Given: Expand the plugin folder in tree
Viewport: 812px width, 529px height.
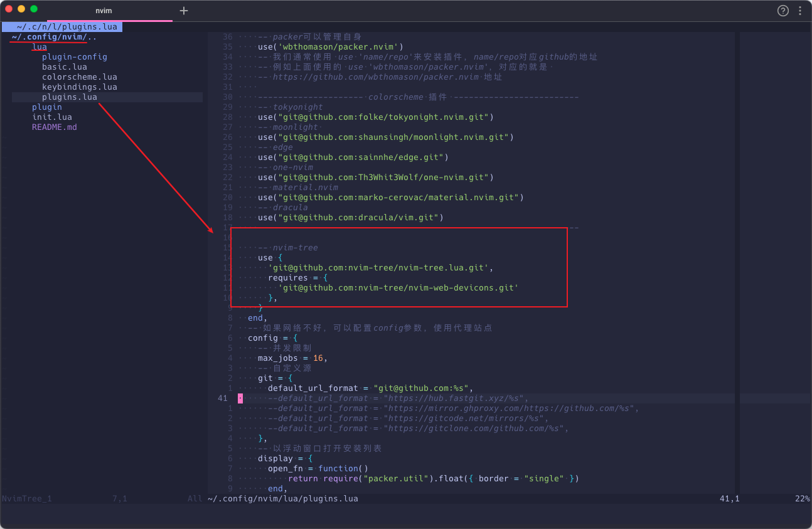Looking at the screenshot, I should pos(47,107).
